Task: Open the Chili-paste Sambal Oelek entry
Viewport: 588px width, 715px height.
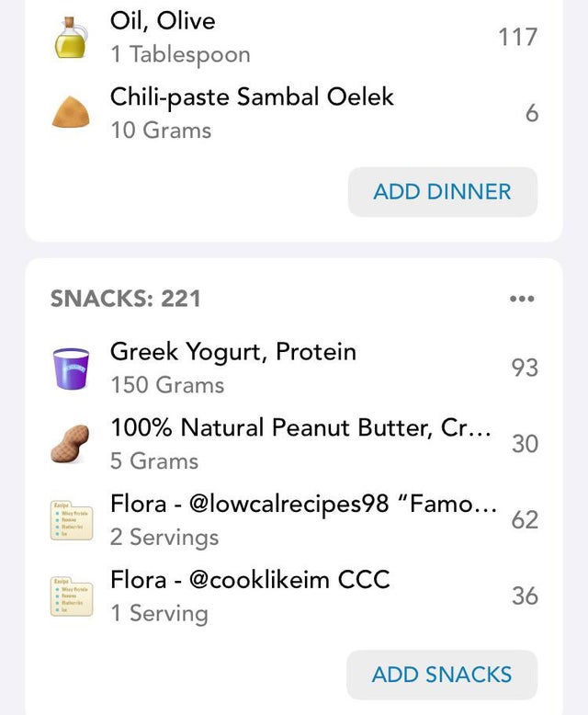Action: 294,113
